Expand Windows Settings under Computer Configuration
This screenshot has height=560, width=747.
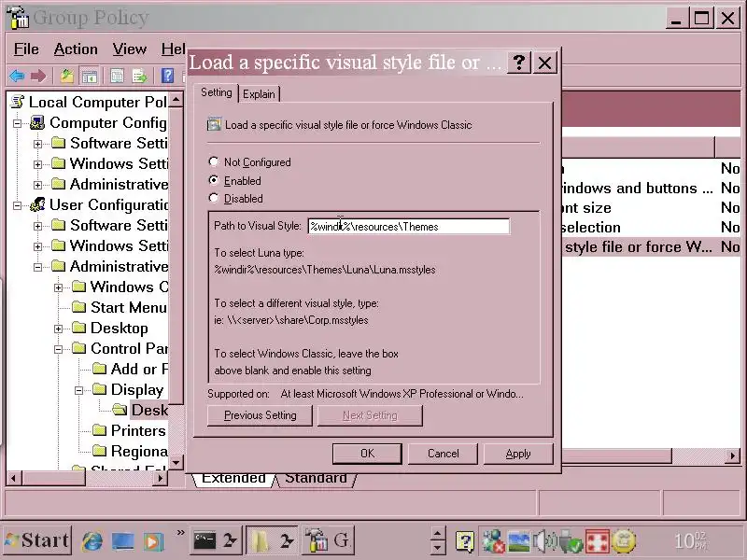point(37,164)
